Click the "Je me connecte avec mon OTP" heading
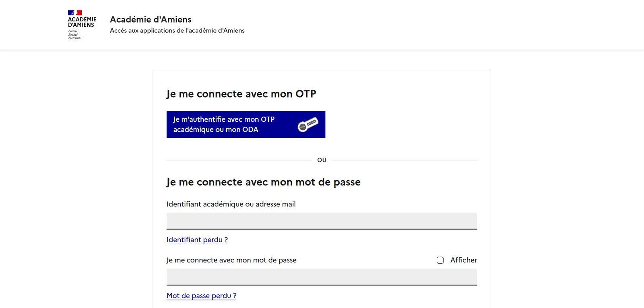The width and height of the screenshot is (644, 308). [241, 94]
